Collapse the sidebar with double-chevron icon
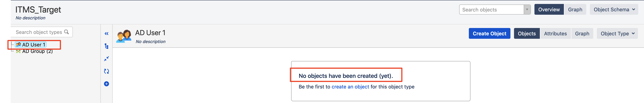The height and width of the screenshot is (103, 644). tap(106, 34)
